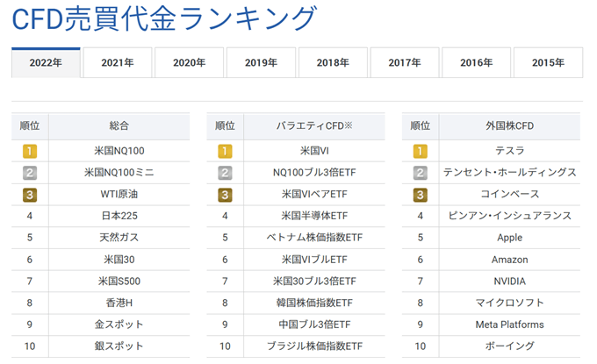Switch to the 2016年 tab
The image size is (597, 364).
tap(477, 63)
